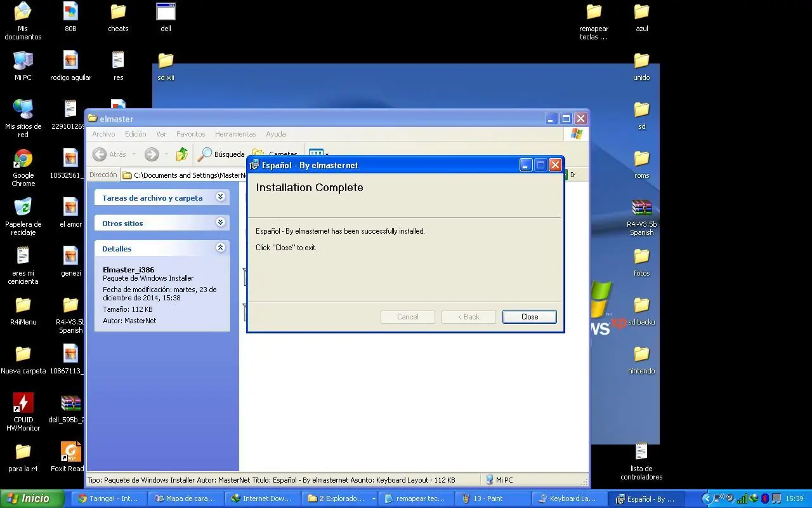Select the 80B desktop icon
The width and height of the screenshot is (812, 508).
pos(70,17)
